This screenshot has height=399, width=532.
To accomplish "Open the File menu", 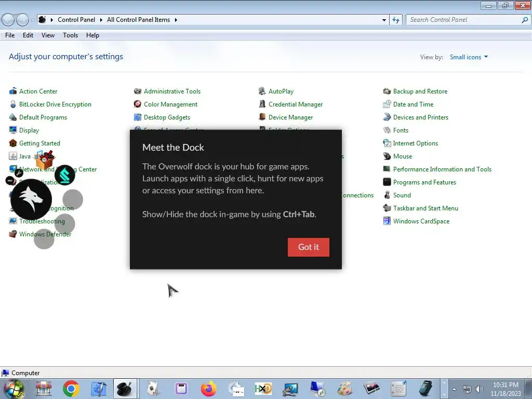I will pos(10,35).
